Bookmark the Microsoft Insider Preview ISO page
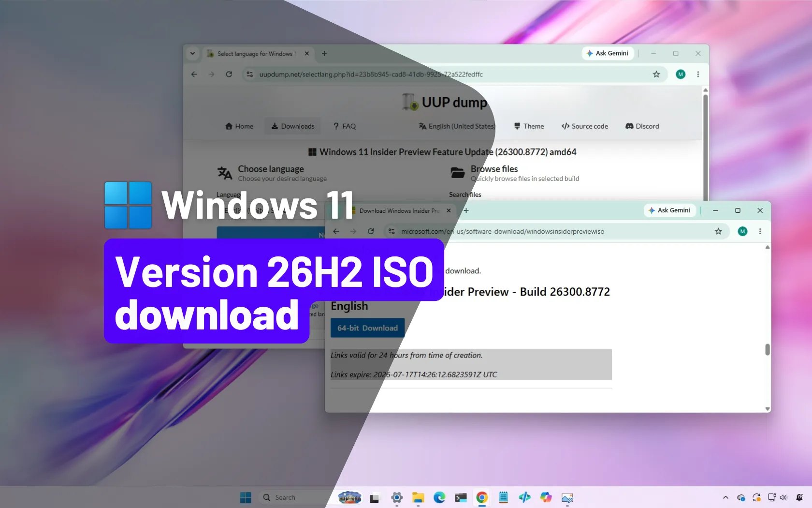The width and height of the screenshot is (812, 508). click(718, 231)
